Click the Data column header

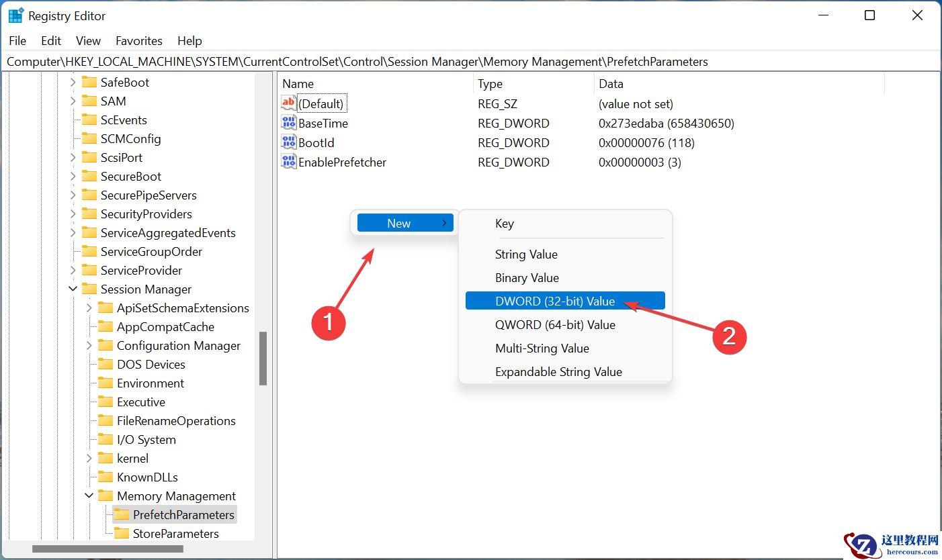tap(611, 84)
